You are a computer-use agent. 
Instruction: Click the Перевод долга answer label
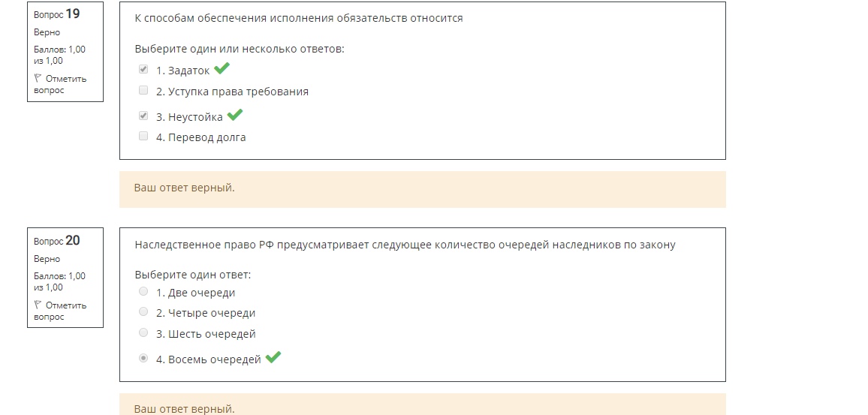[201, 137]
